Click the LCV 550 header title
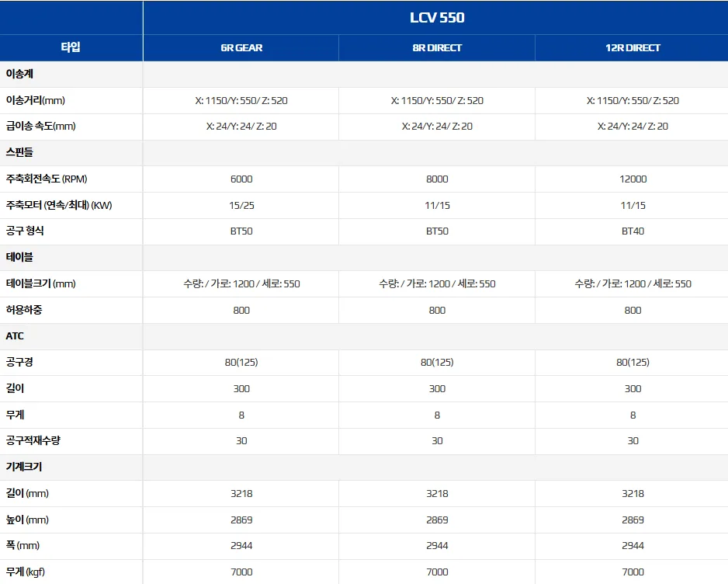Viewport: 728px width, 584px height. [437, 18]
